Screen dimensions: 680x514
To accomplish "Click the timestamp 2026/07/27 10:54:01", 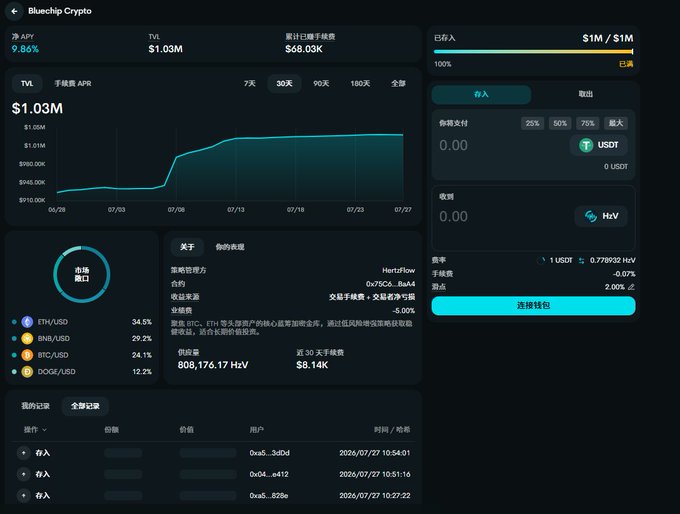I will (375, 453).
